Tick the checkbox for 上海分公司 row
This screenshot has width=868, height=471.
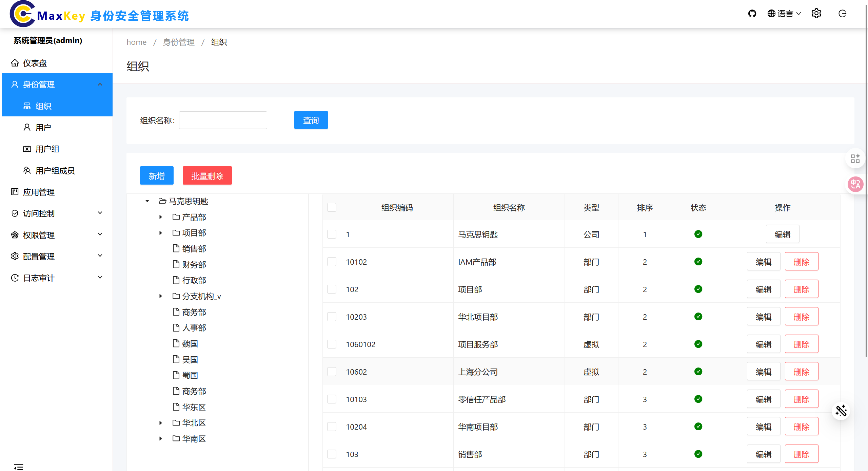[x=332, y=372]
